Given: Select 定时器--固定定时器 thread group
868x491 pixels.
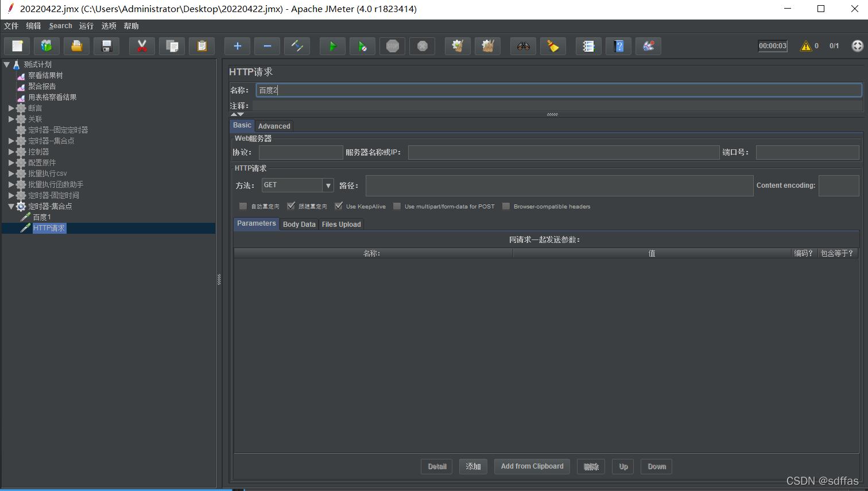Looking at the screenshot, I should point(58,130).
